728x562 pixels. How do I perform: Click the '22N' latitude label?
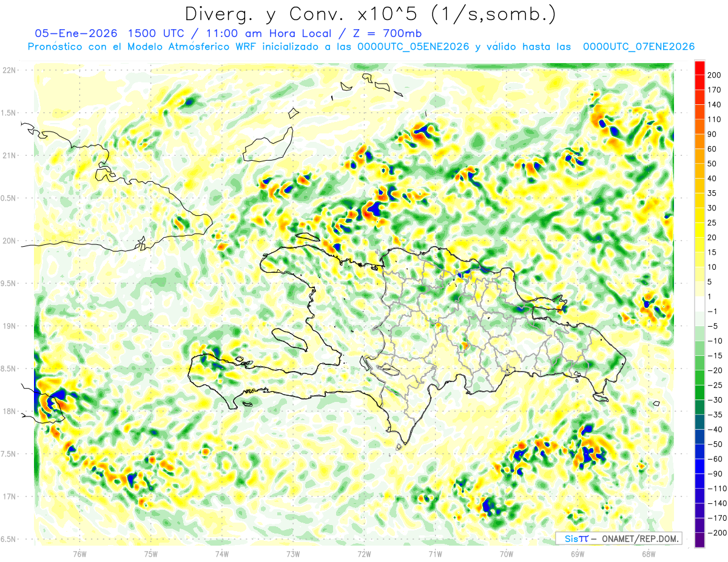[x=9, y=70]
